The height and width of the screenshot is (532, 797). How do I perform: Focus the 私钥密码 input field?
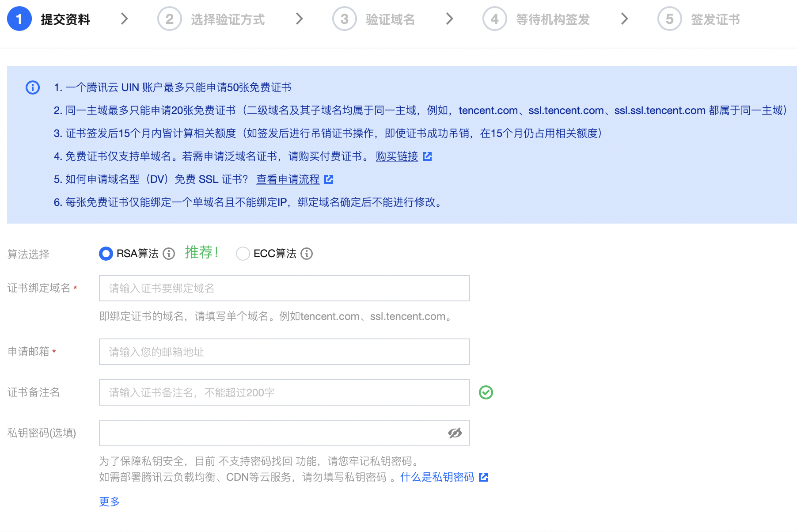coord(285,433)
